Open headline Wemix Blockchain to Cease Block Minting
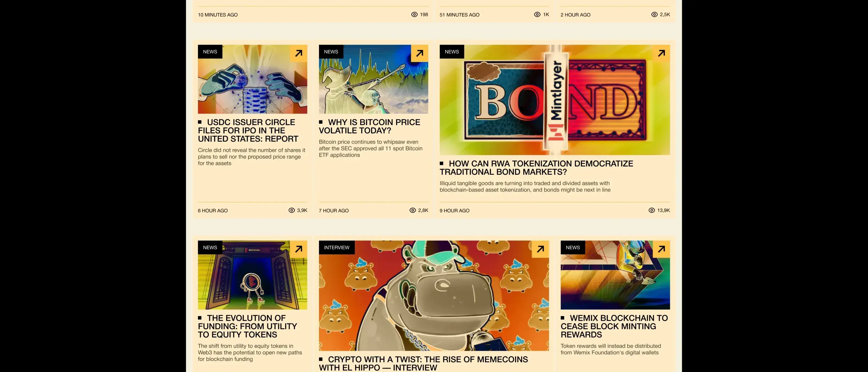Image resolution: width=868 pixels, height=372 pixels. (x=614, y=326)
